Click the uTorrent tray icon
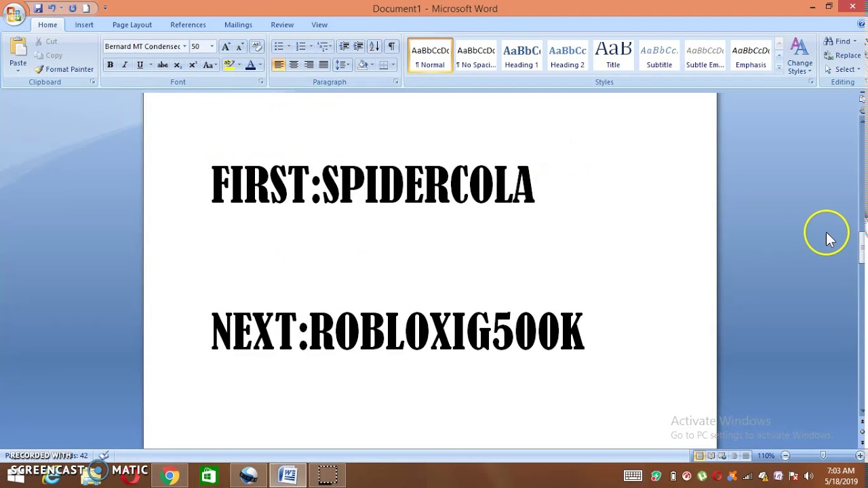The image size is (868, 488). pos(702,476)
